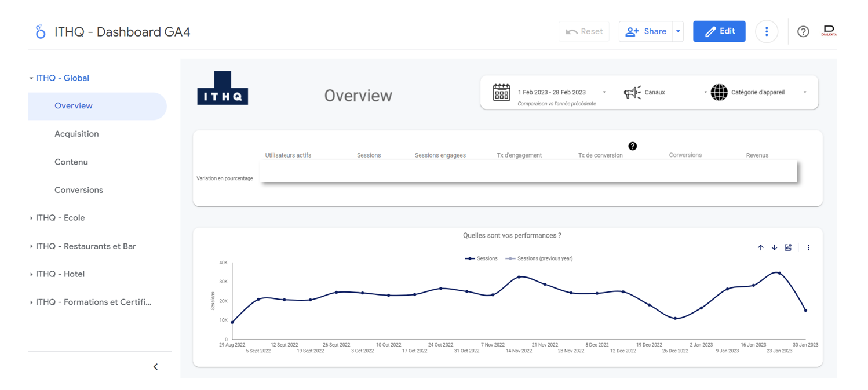Collapse the sidebar with the chevron arrow

tap(155, 367)
